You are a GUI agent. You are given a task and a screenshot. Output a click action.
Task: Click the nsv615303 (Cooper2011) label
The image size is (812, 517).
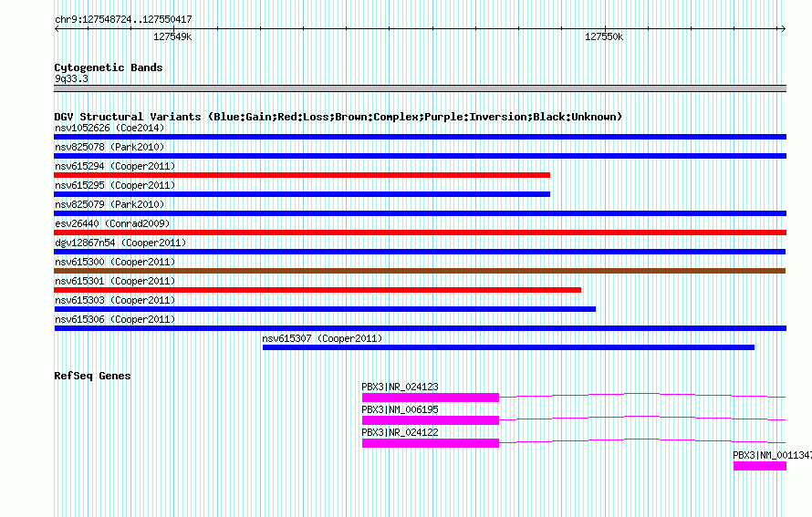coord(115,300)
